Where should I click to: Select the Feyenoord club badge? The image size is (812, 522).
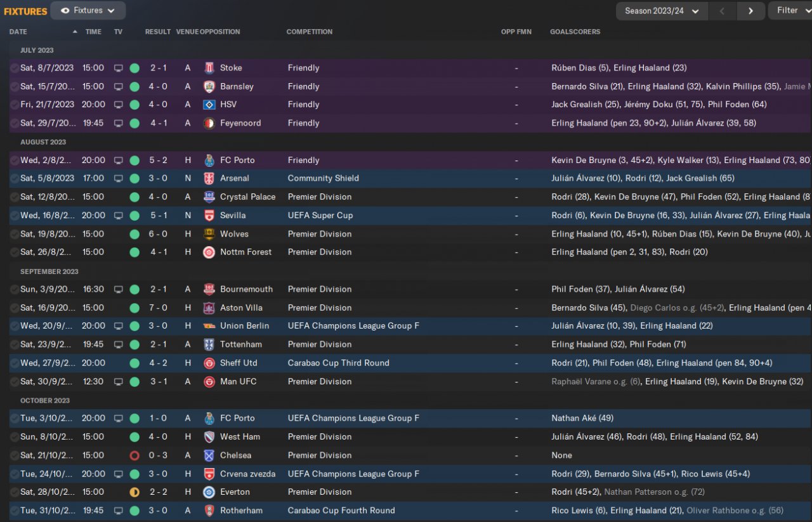click(x=209, y=123)
